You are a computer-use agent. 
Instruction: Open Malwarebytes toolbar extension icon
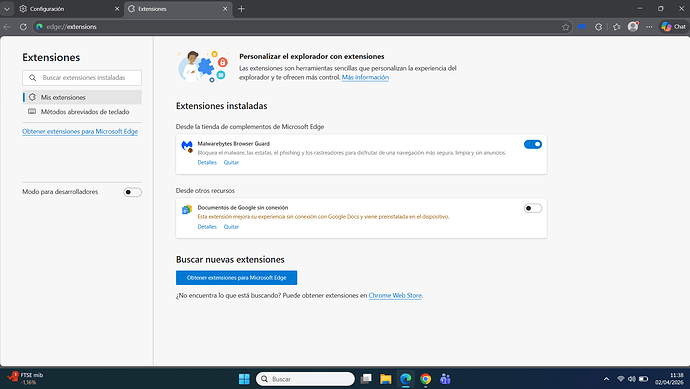(x=582, y=27)
